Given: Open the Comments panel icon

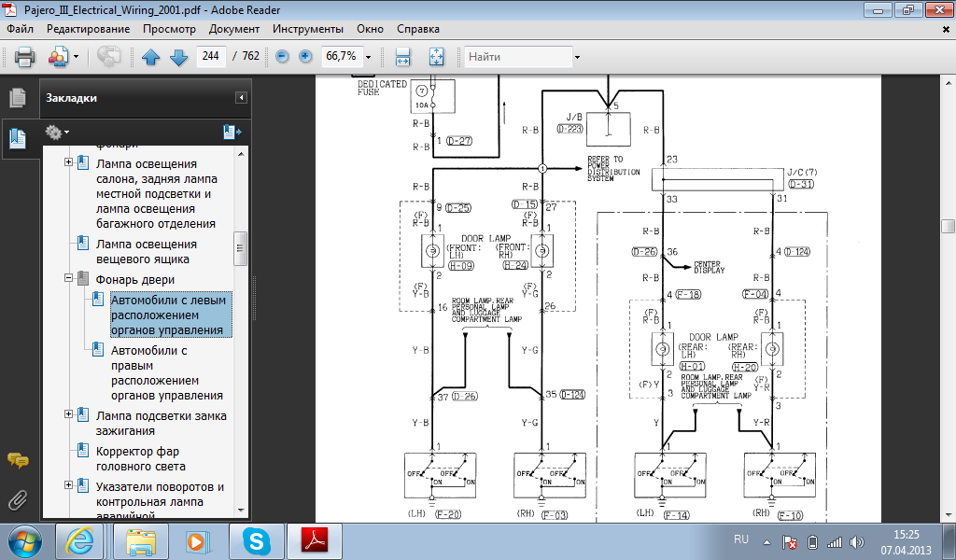Looking at the screenshot, I should (x=17, y=459).
